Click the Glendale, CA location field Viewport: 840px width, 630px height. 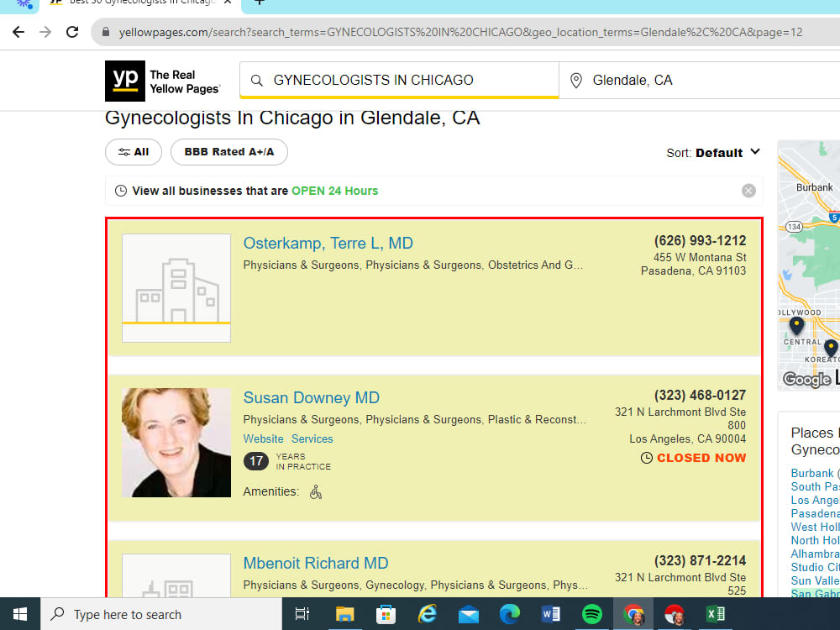[x=699, y=81]
